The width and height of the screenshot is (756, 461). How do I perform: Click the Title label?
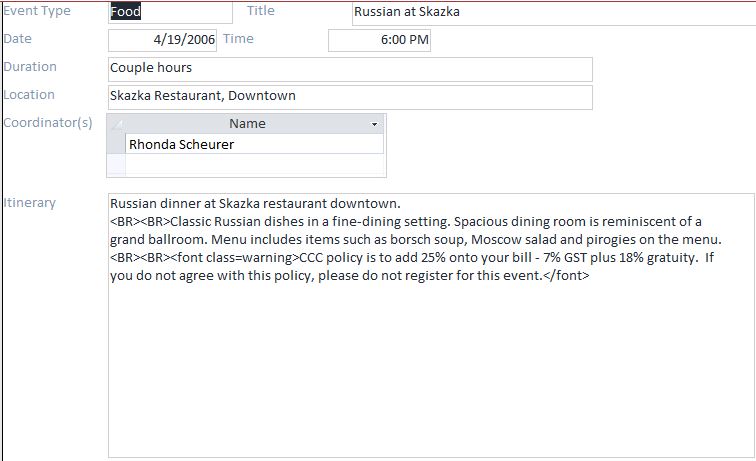pyautogui.click(x=260, y=11)
